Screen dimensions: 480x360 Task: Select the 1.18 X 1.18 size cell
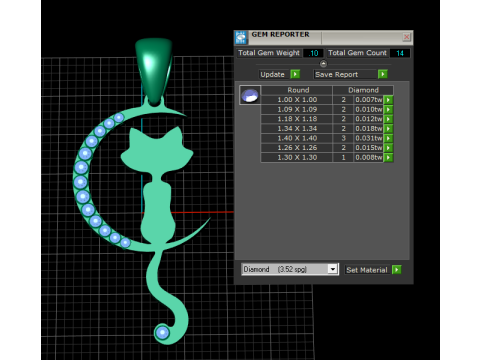pos(297,119)
